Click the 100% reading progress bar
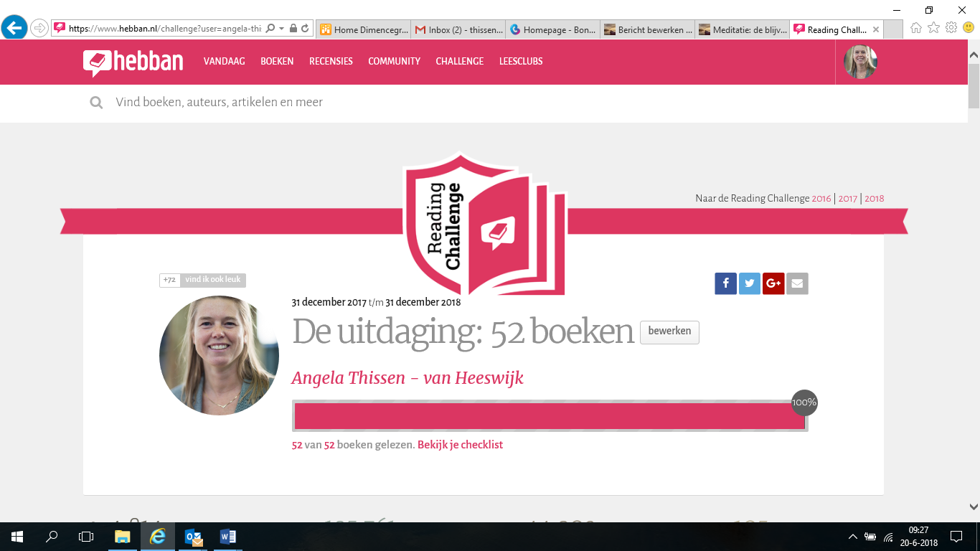This screenshot has height=551, width=980. point(550,416)
